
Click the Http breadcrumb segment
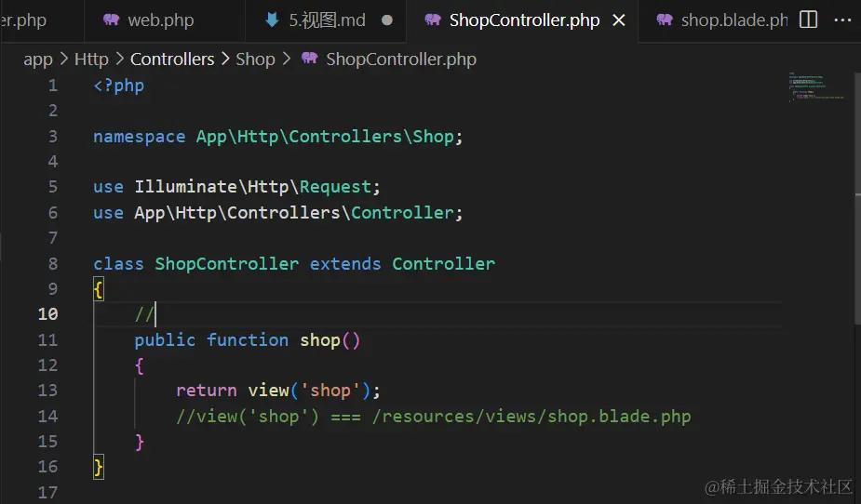coord(91,60)
